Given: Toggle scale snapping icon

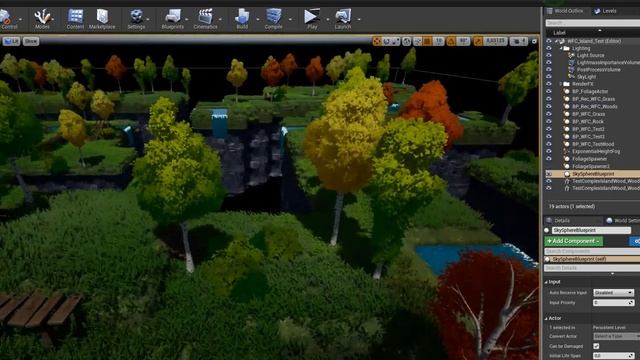Looking at the screenshot, I should (x=478, y=41).
